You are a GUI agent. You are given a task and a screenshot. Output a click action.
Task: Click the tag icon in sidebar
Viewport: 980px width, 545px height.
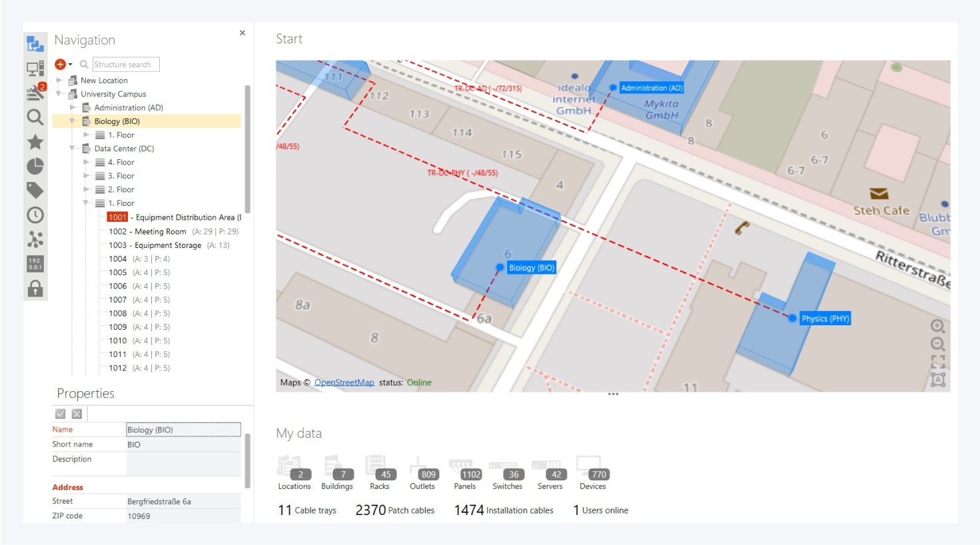pyautogui.click(x=35, y=191)
